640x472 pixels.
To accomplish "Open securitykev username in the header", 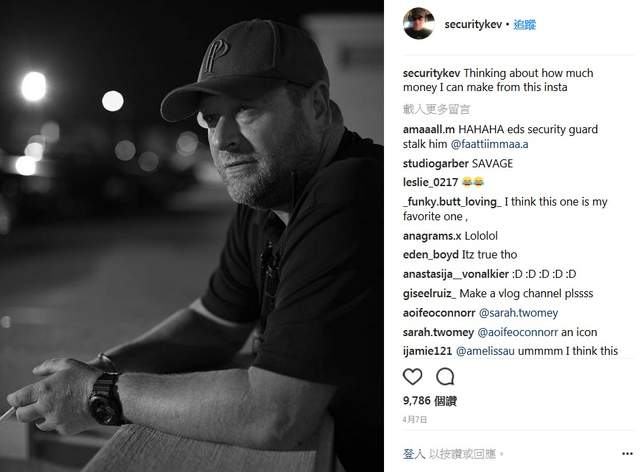I will 470,23.
